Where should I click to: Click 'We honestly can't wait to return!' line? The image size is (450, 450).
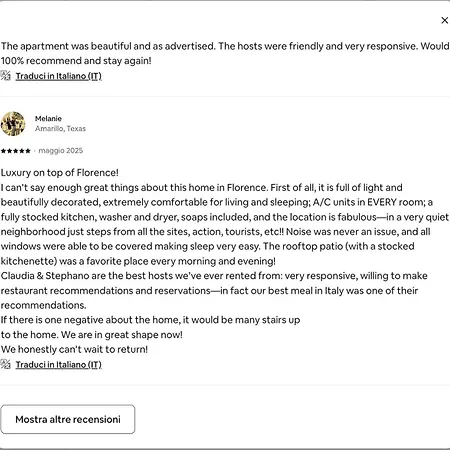pyautogui.click(x=74, y=349)
